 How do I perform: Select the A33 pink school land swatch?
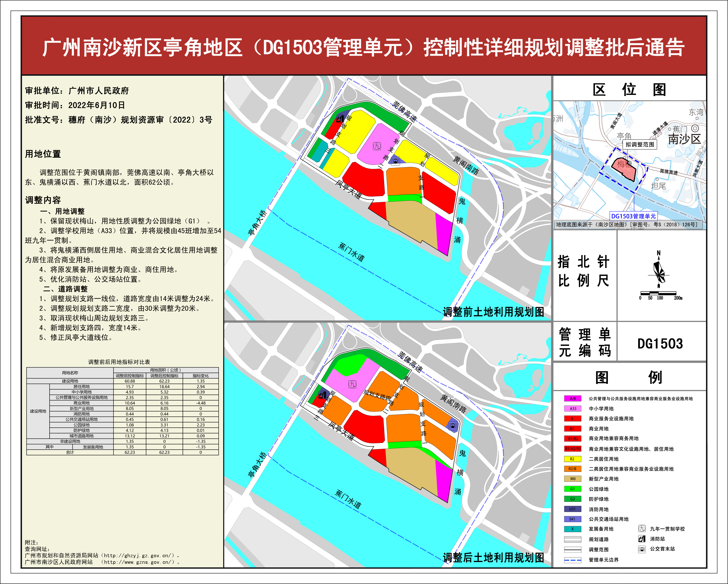tap(573, 408)
